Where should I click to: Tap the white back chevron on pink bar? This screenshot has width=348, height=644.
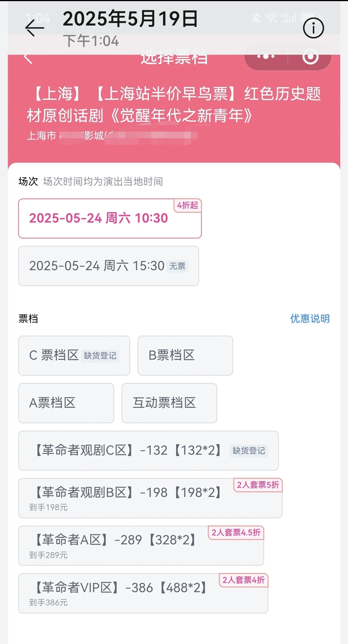click(x=28, y=57)
